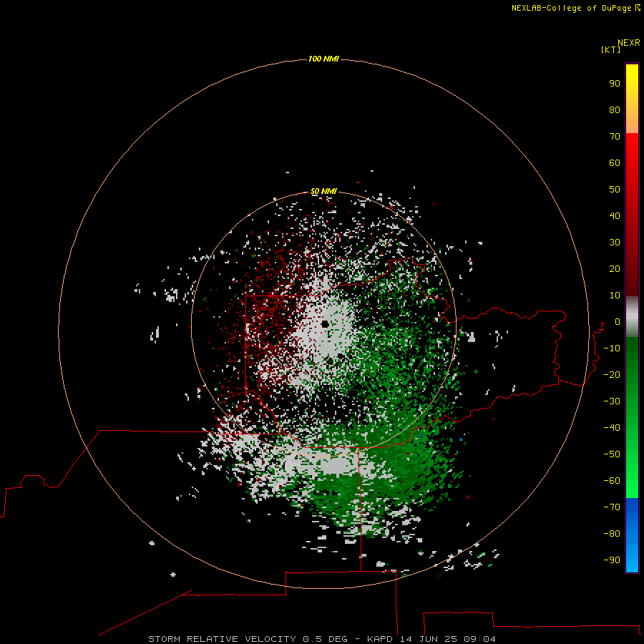Click the Storm Relative Velocity caption at bottom

click(x=321, y=639)
